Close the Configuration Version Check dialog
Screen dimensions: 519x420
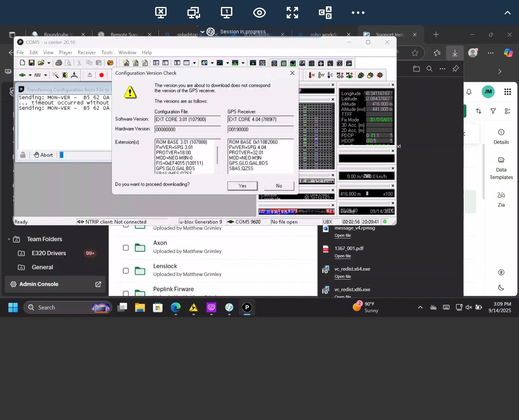tap(292, 73)
